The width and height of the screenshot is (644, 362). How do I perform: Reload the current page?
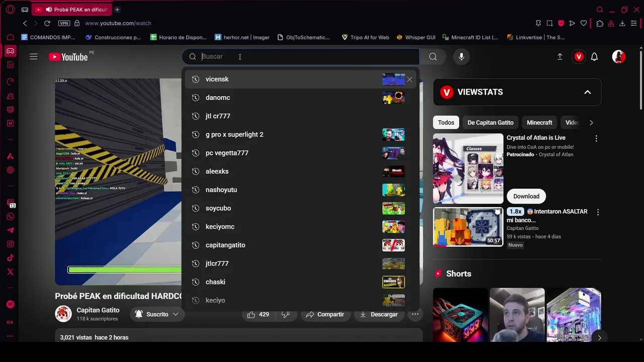click(x=47, y=23)
